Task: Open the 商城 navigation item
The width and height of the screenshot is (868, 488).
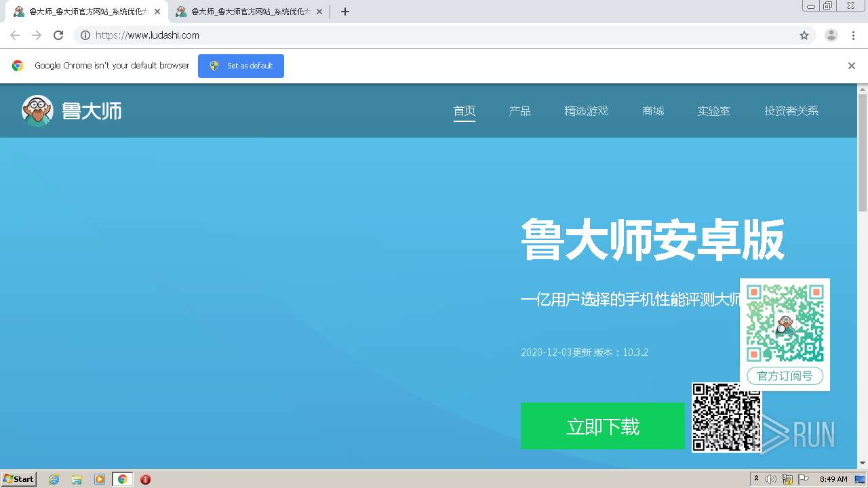Action: pyautogui.click(x=653, y=111)
